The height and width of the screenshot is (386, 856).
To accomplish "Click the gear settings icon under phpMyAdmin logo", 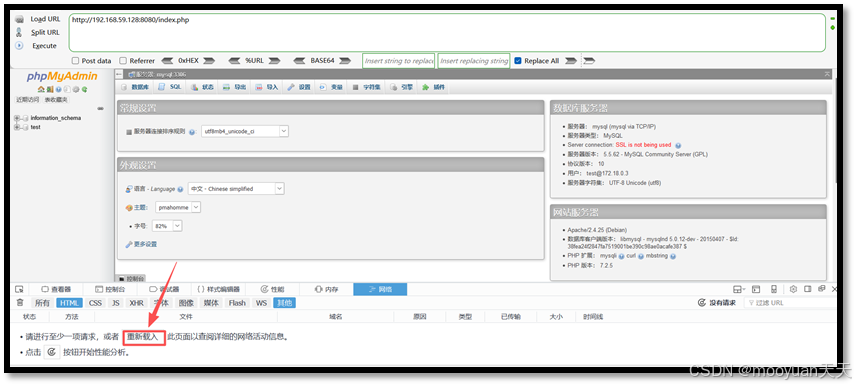I will [x=76, y=89].
